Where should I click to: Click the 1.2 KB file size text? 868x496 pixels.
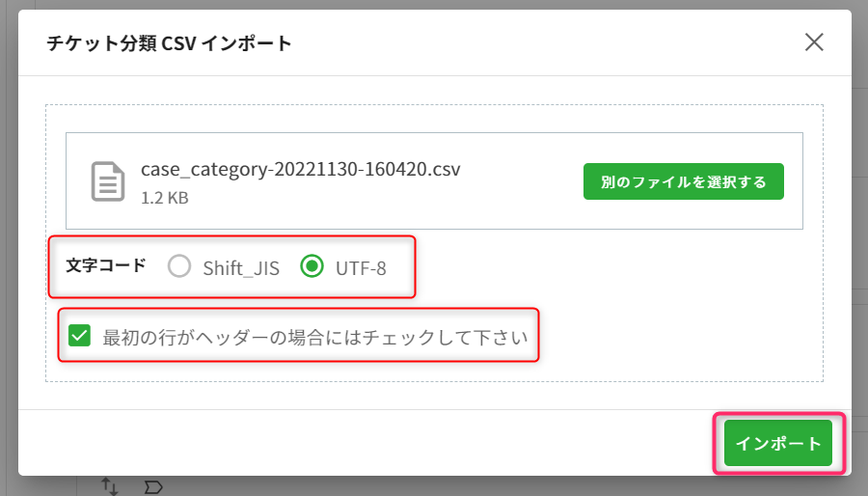tap(164, 198)
